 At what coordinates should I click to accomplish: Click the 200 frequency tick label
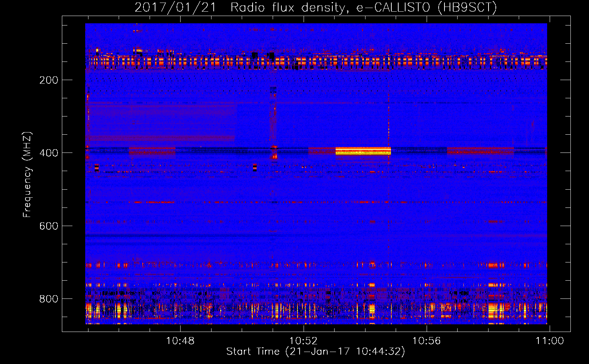click(x=49, y=80)
